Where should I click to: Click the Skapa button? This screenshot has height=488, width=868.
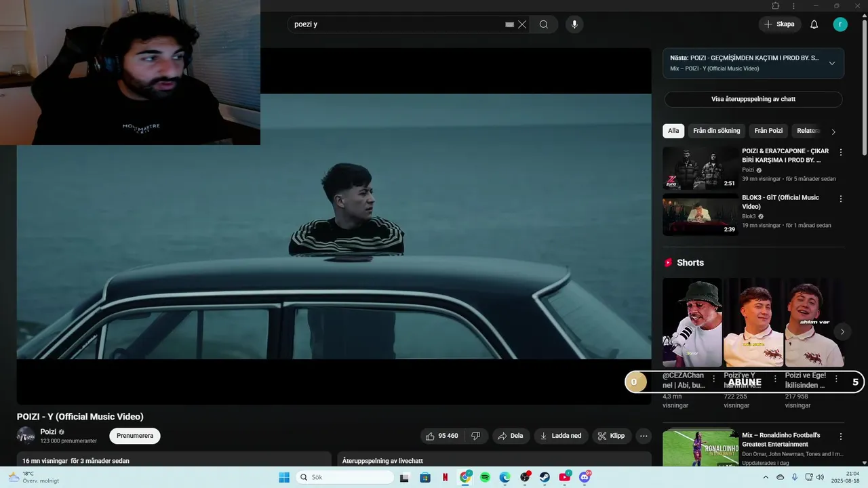click(779, 24)
